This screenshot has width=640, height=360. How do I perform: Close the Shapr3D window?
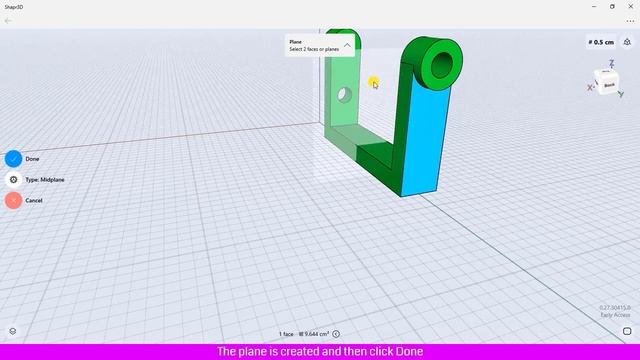(631, 7)
